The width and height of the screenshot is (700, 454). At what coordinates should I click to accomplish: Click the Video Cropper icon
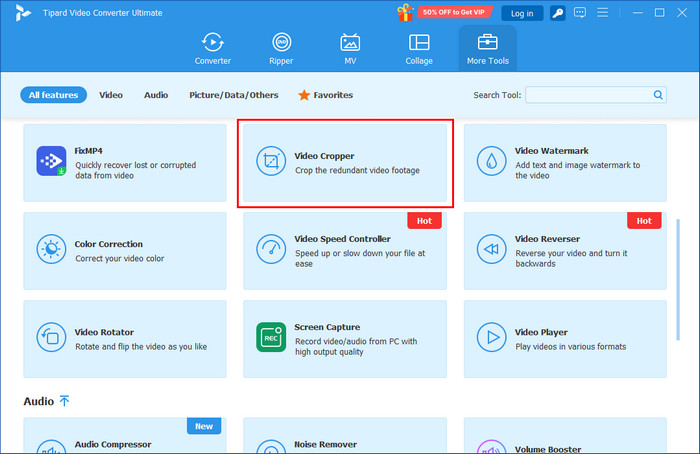point(271,161)
